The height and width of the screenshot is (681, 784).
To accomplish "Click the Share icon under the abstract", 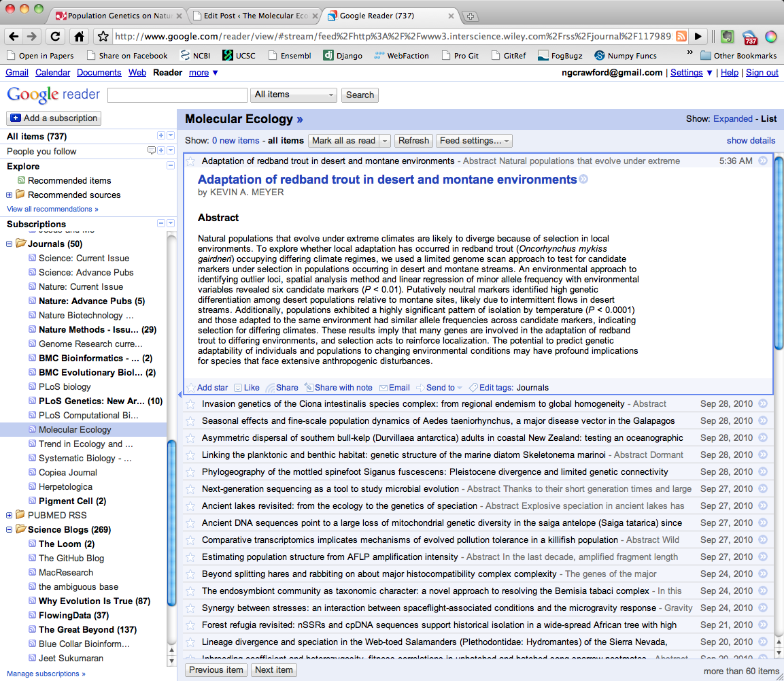I will tap(271, 388).
